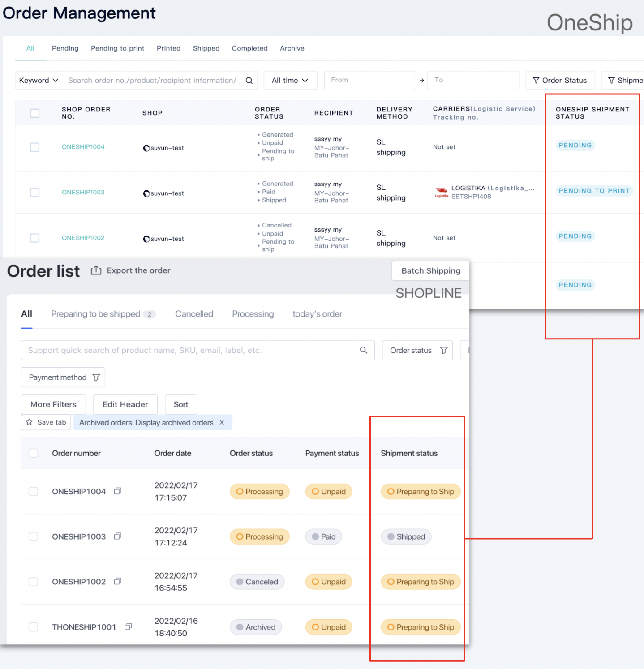Open the today's order tab
Screen dimensions: 644x669
pyautogui.click(x=317, y=314)
